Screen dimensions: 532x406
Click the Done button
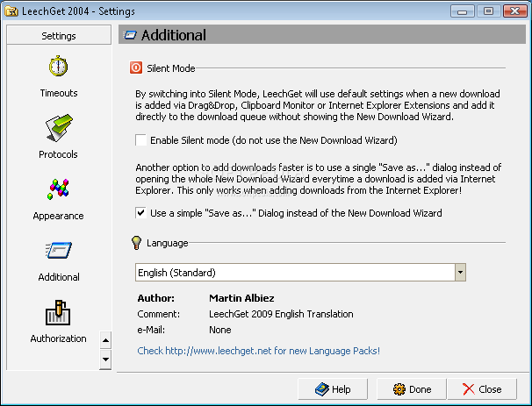point(412,389)
